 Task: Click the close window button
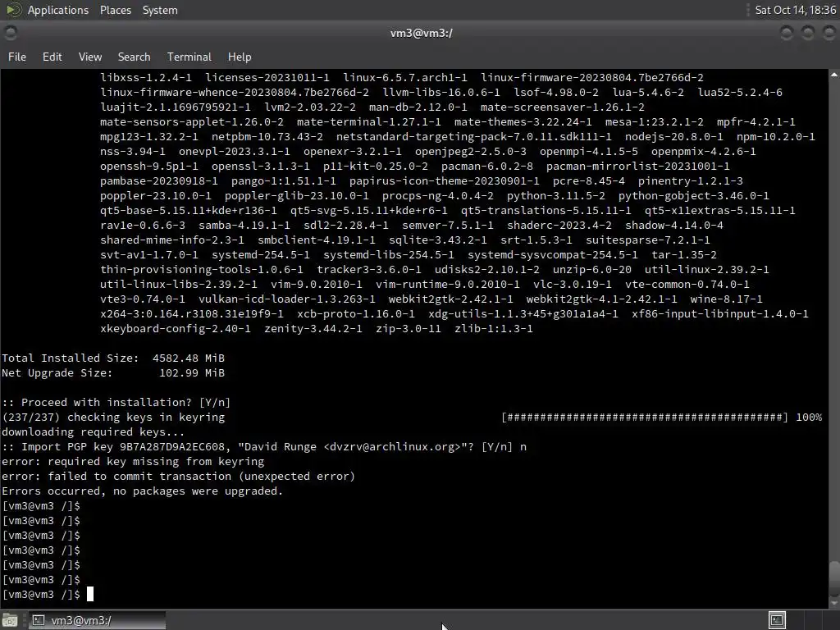(829, 33)
